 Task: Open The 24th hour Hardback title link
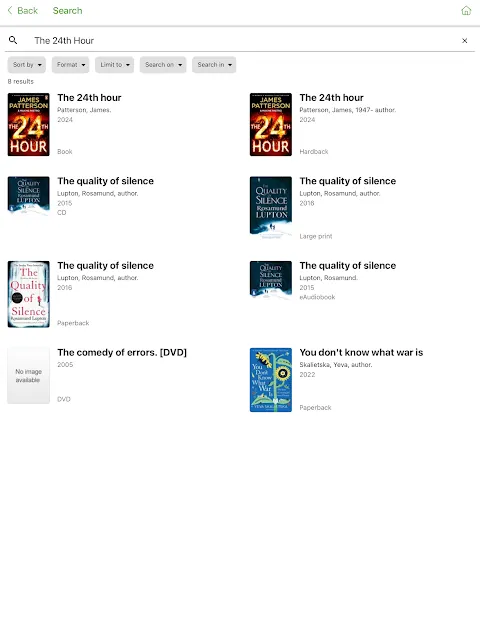[331, 98]
